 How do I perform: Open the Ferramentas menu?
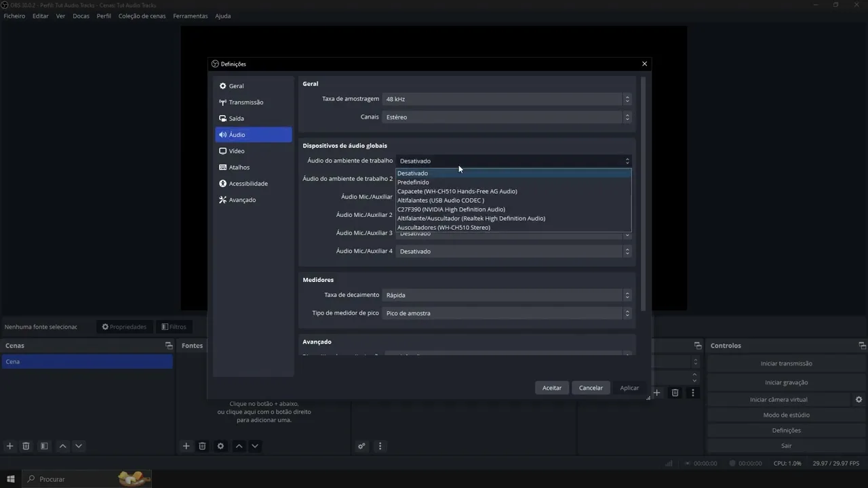point(191,16)
